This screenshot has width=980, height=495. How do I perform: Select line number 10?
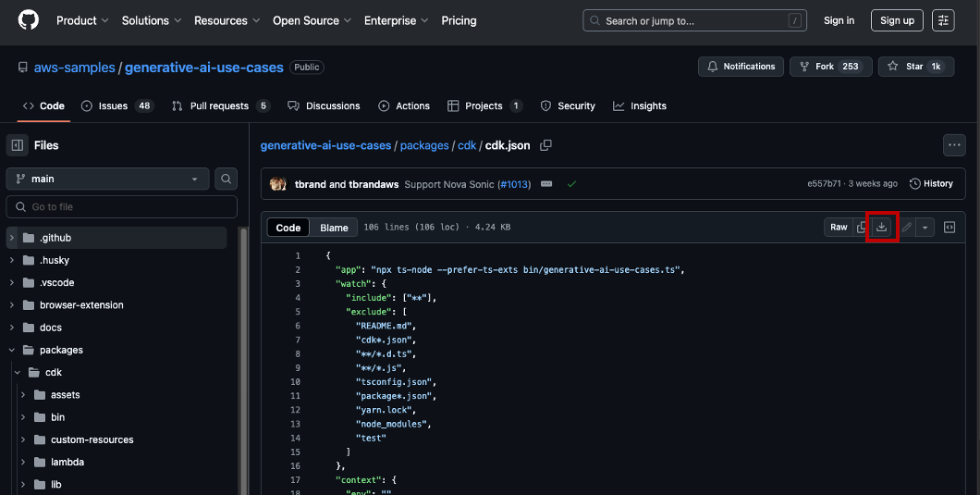pyautogui.click(x=295, y=382)
